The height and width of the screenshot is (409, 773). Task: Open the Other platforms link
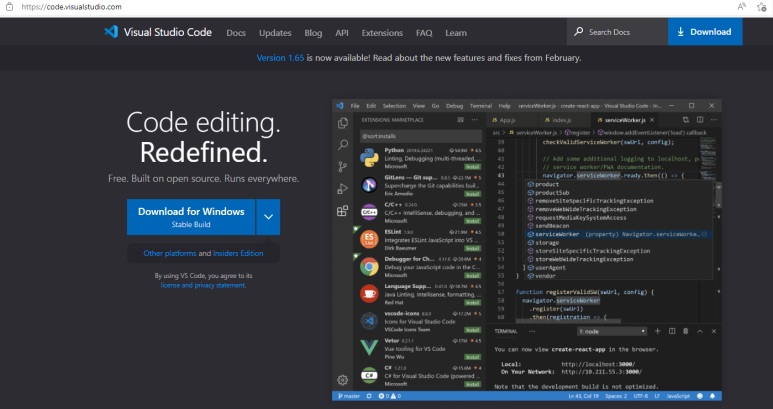(170, 253)
